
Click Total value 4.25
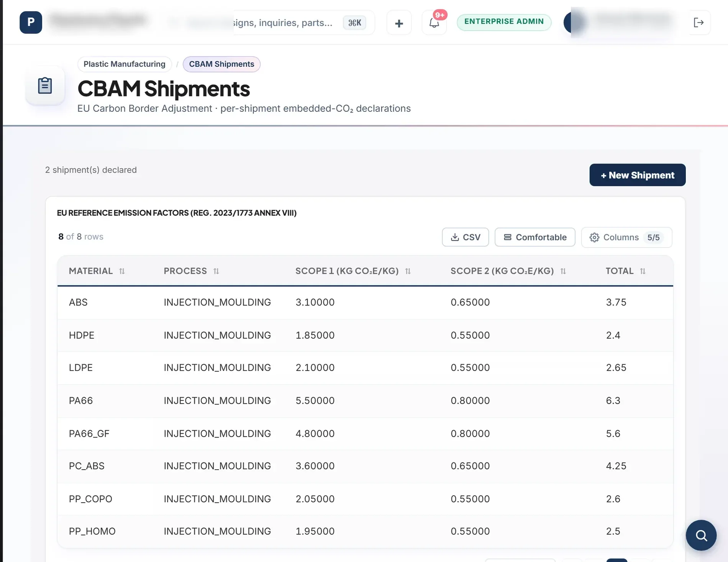pyautogui.click(x=616, y=466)
